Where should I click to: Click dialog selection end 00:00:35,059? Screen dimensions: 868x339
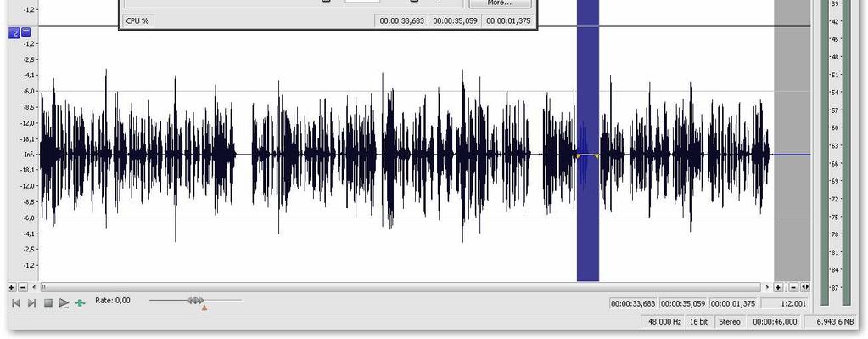(x=455, y=21)
